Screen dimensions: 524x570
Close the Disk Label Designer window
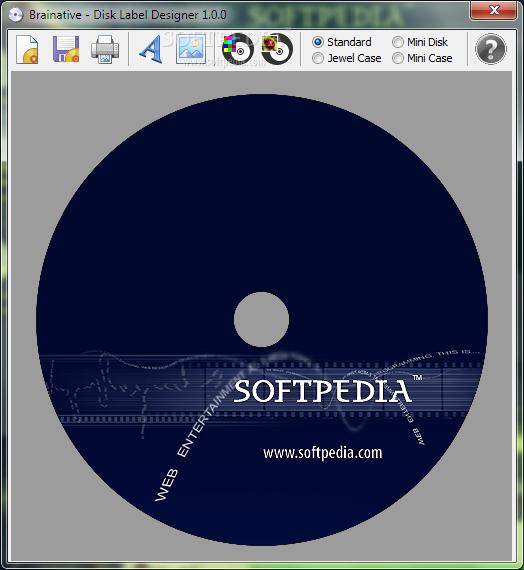point(493,10)
